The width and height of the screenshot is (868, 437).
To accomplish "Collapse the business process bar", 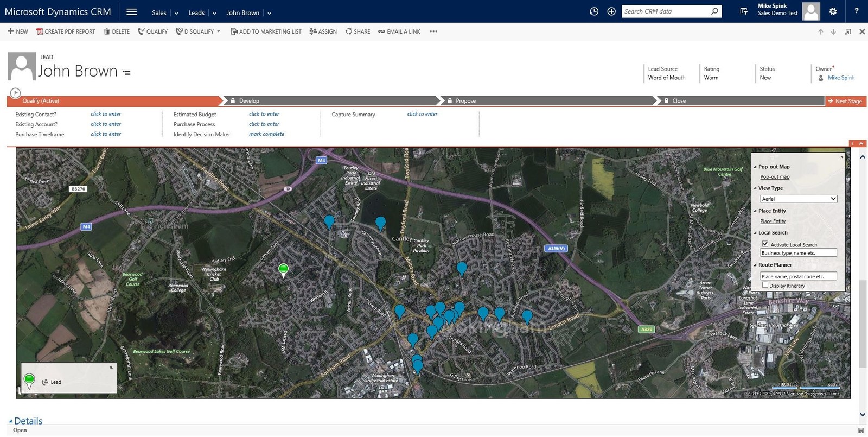I will coord(861,143).
